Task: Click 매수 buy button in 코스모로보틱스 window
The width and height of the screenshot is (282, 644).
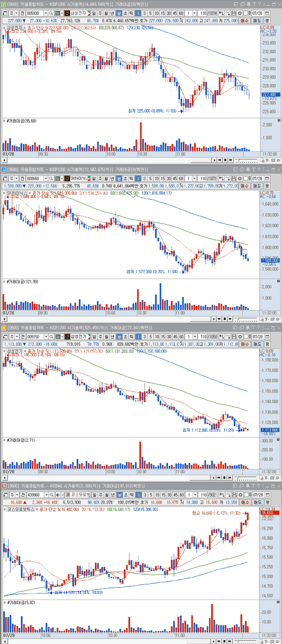Action: tap(244, 502)
